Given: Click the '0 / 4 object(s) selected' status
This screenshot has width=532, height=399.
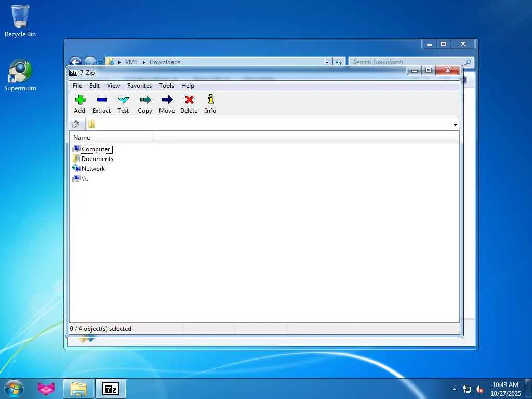Looking at the screenshot, I should coord(101,329).
